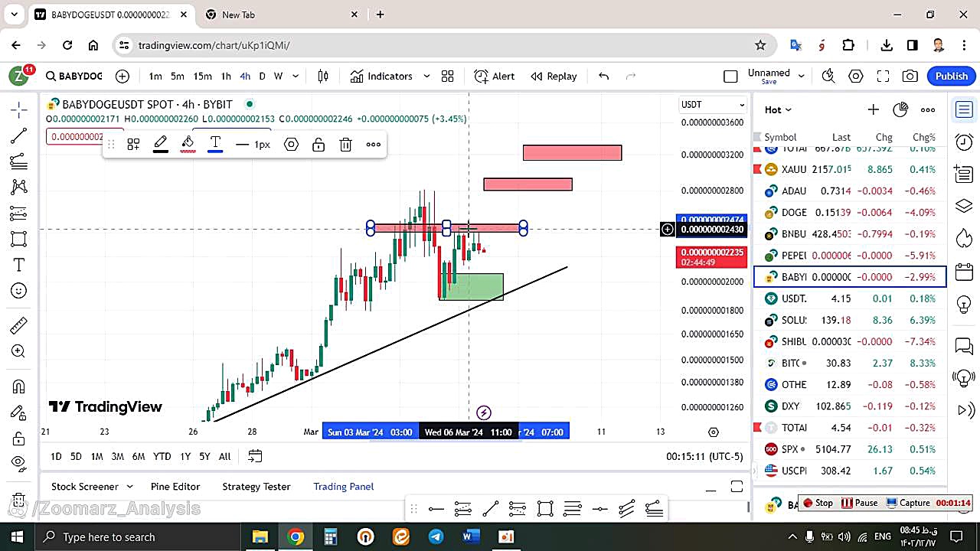Select the trend line drawing tool

[x=19, y=136]
